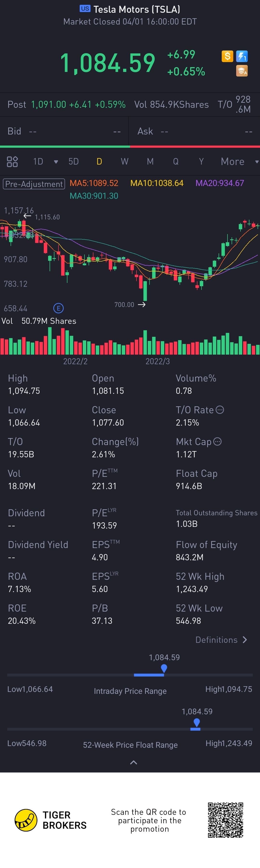
Task: Click the Mkt Cap info icon
Action: pos(218,441)
